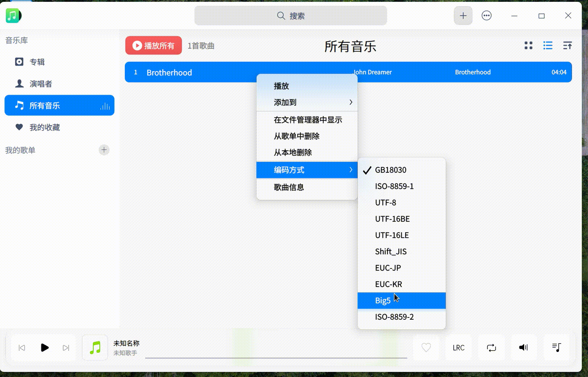Open the main menu with three dots
Image resolution: width=588 pixels, height=377 pixels.
click(486, 16)
